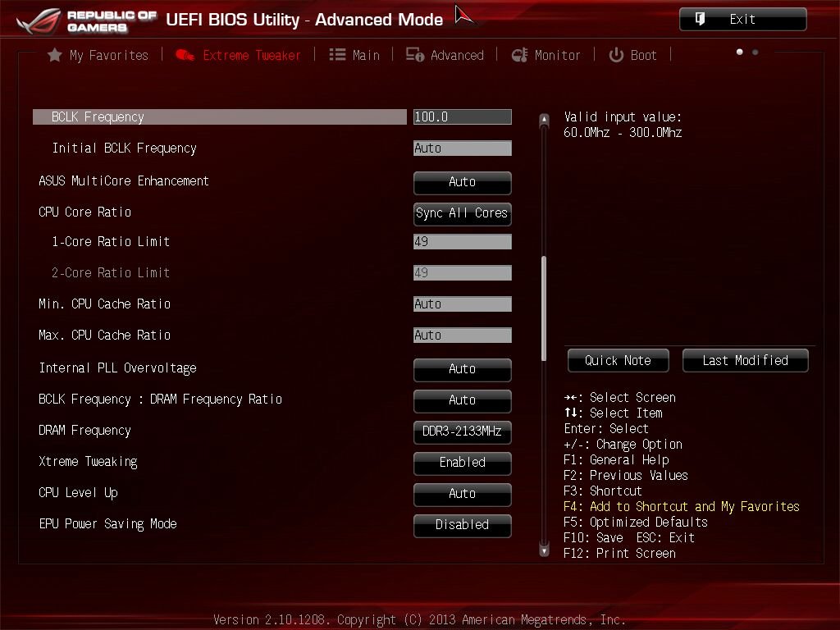Click the F5: Optimized Defaults hint

(x=636, y=522)
